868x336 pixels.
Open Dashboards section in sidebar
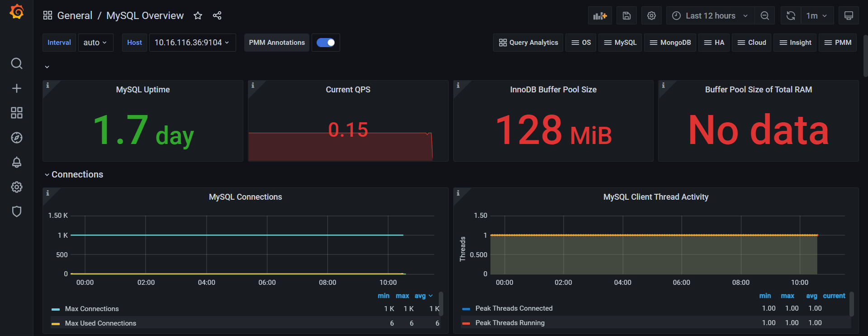click(17, 113)
